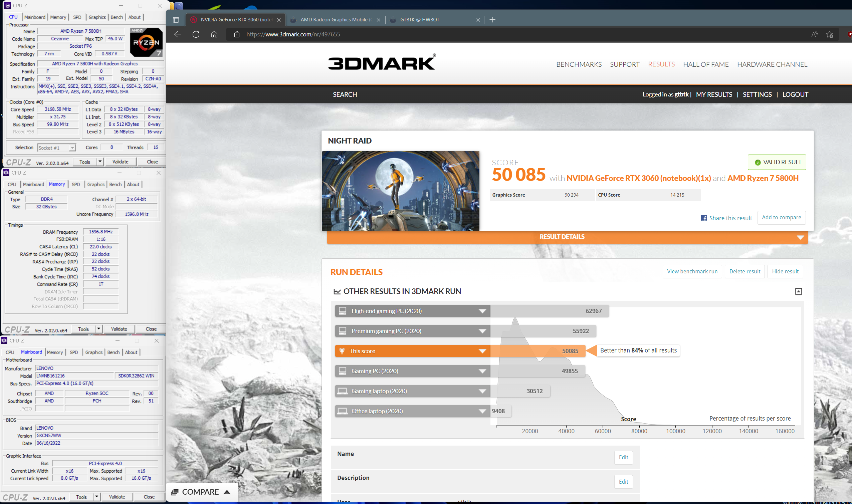The image size is (852, 504).
Task: Click the browser address bar URL
Action: pos(293,34)
